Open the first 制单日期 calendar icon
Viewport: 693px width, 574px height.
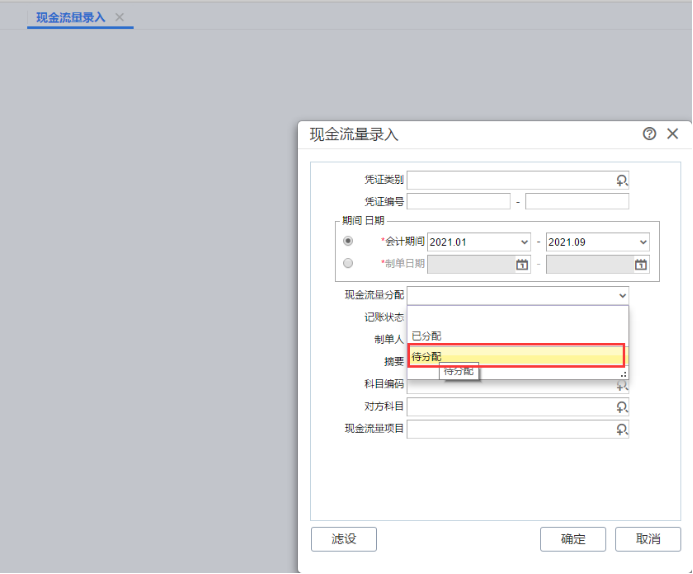tap(522, 265)
